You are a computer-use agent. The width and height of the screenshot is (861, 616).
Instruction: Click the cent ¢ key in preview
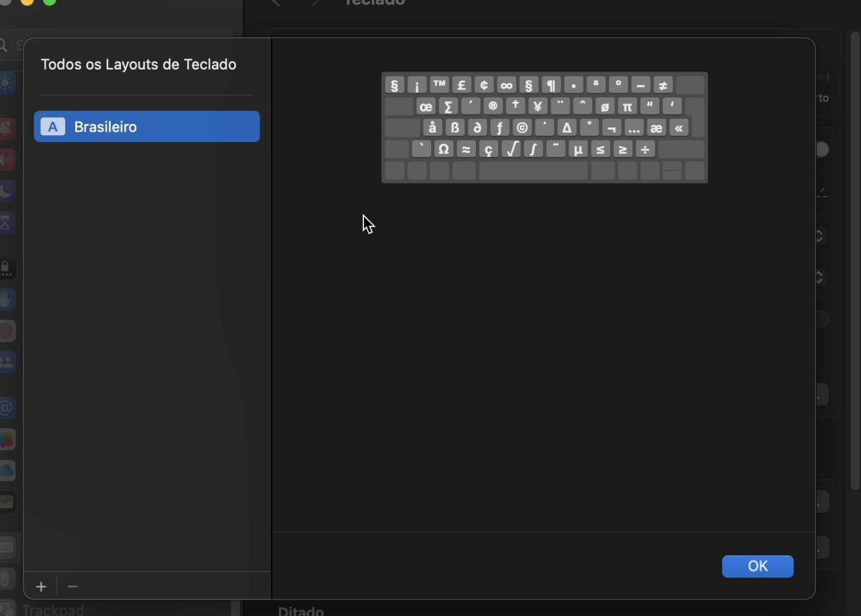click(484, 85)
